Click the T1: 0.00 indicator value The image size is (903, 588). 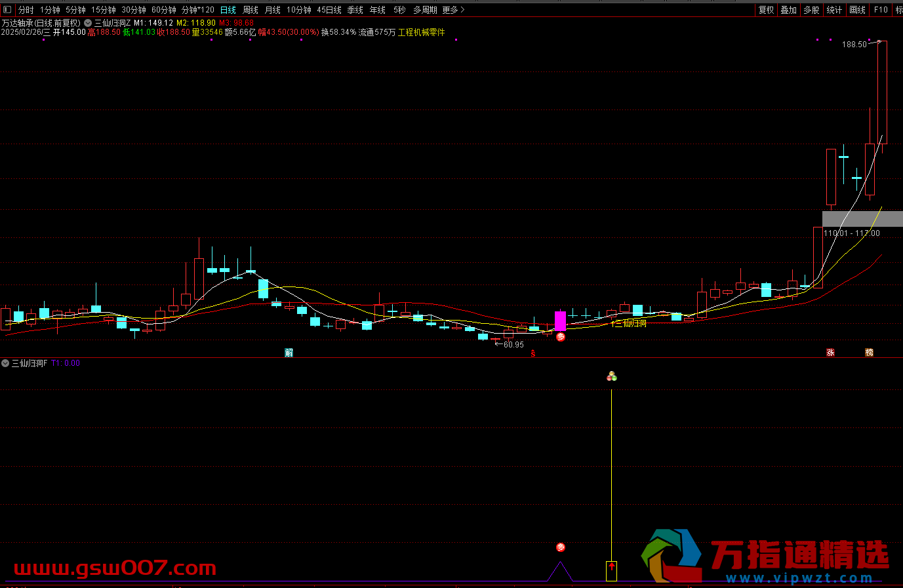(66, 363)
